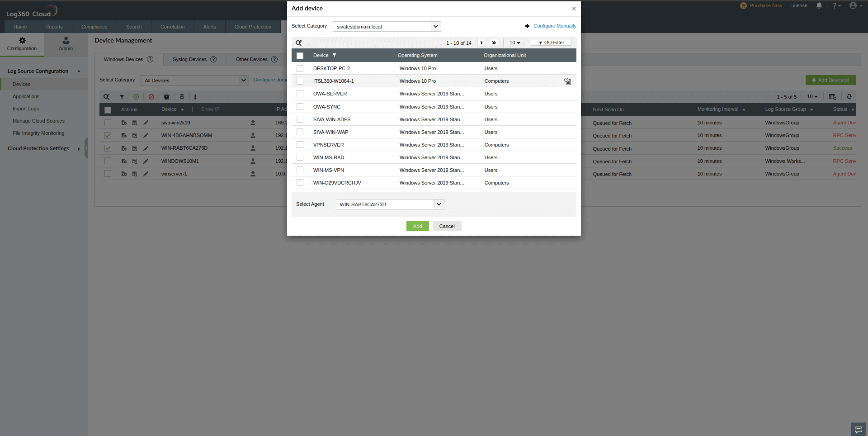Open the Alerts tab
This screenshot has height=437, width=868.
point(210,27)
